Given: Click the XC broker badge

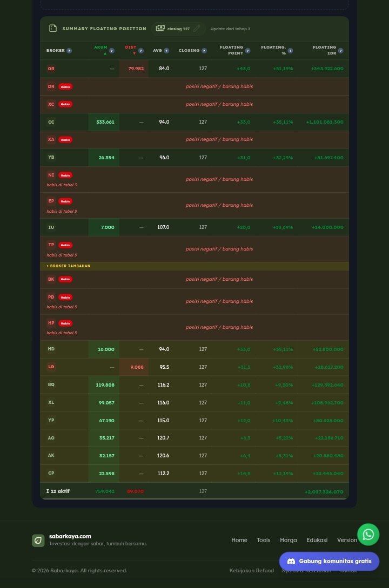Looking at the screenshot, I should (x=51, y=104).
